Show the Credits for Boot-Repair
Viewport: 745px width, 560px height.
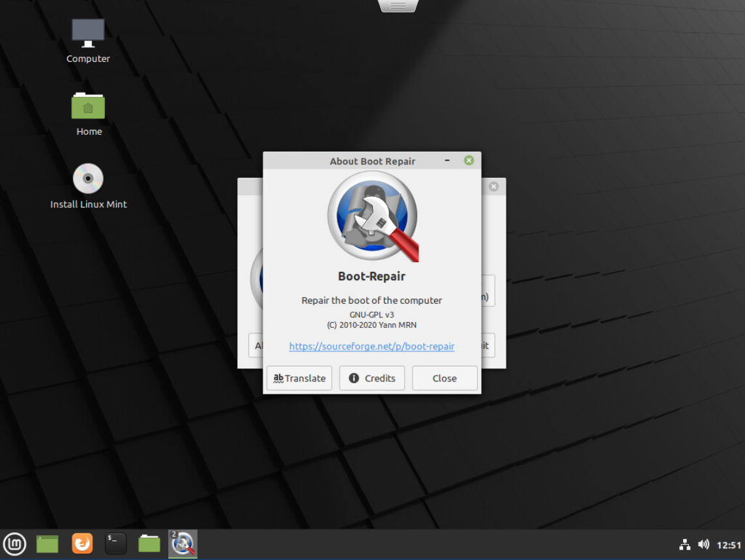[x=372, y=378]
